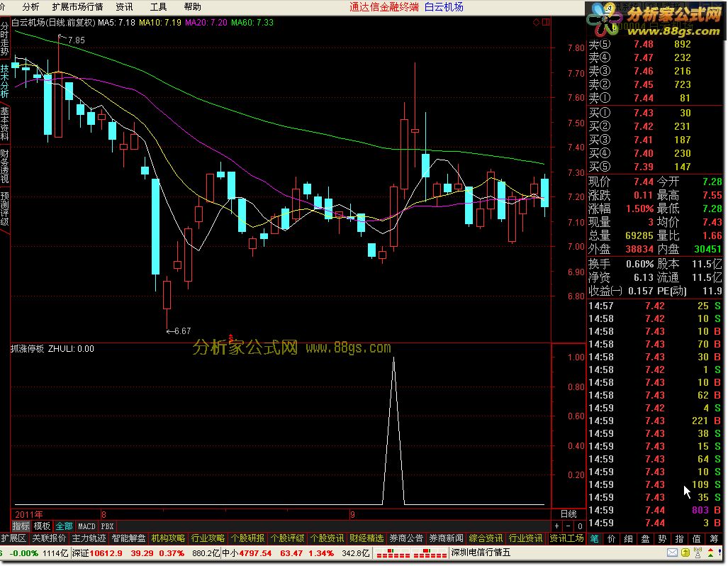Click the 买① bid price 7.43 row
Viewport: 728px width, 566px height.
[x=656, y=113]
